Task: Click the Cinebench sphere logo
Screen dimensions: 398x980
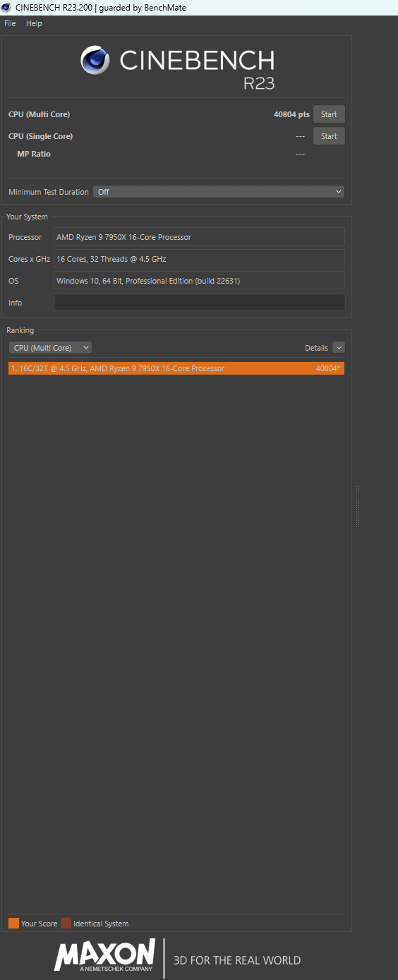Action: (95, 61)
